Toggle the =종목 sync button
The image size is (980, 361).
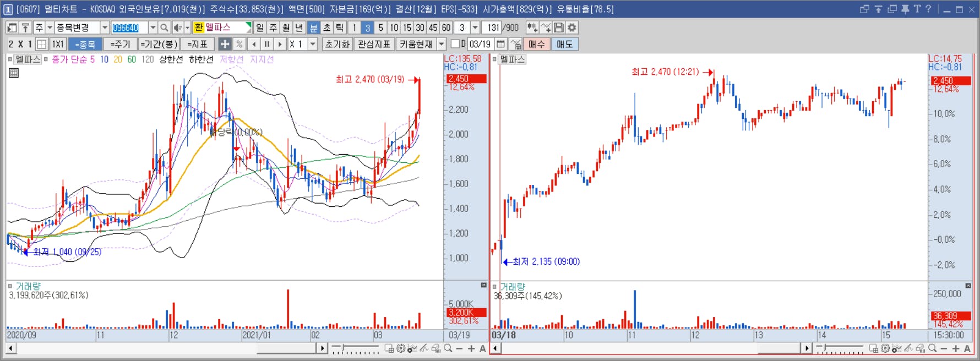85,44
